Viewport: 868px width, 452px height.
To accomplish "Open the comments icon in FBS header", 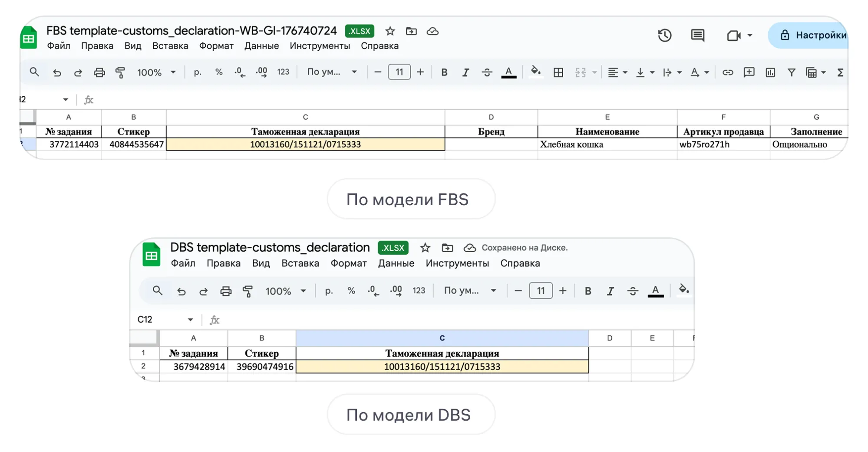I will 697,36.
